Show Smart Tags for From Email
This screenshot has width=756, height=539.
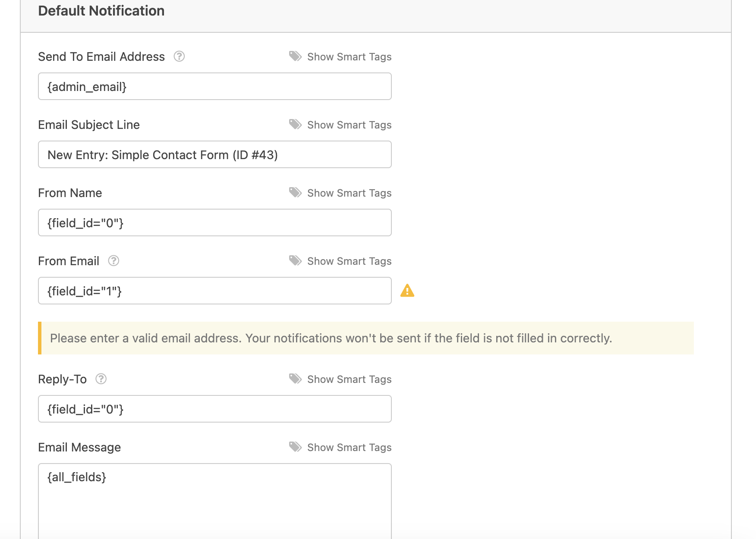pyautogui.click(x=349, y=261)
